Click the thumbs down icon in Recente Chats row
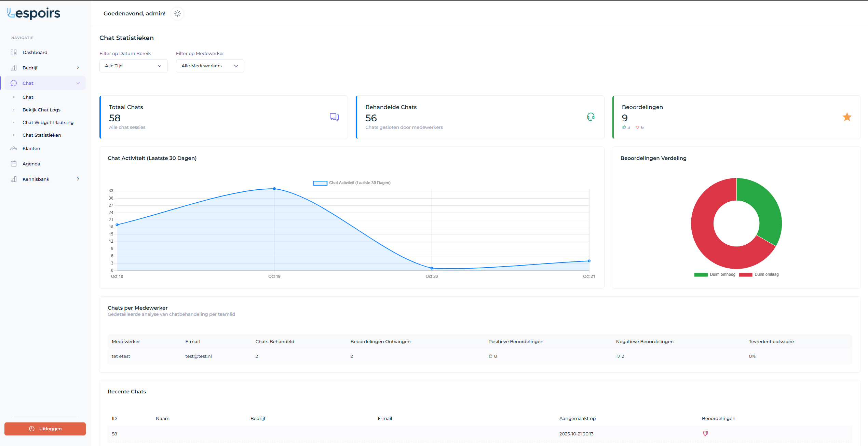 (705, 433)
